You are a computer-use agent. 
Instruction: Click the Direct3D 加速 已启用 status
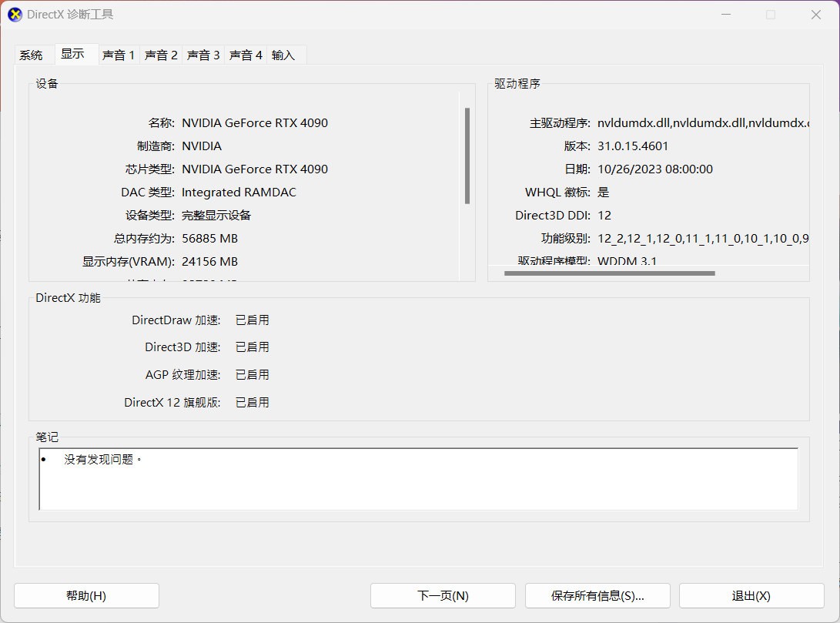[253, 347]
